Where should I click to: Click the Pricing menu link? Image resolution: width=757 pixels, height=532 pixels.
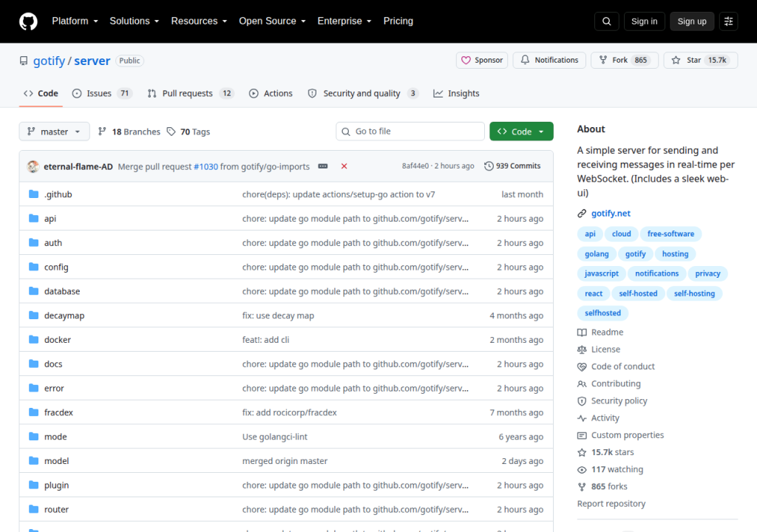pos(398,21)
